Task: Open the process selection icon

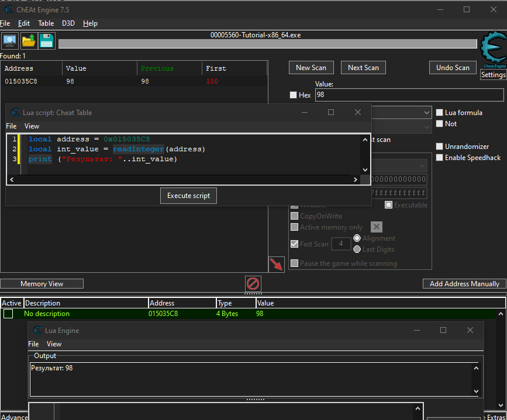Action: (10, 41)
